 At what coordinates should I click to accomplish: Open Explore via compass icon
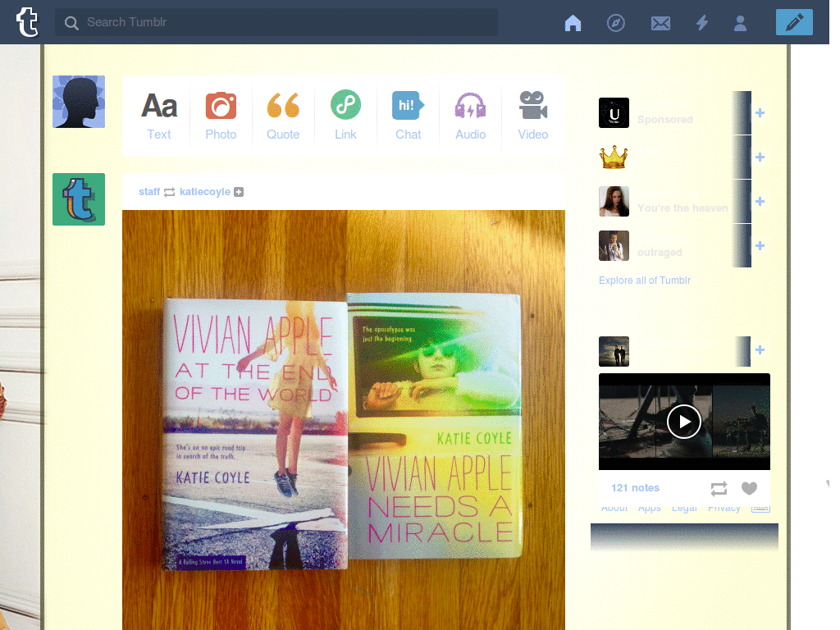point(615,23)
